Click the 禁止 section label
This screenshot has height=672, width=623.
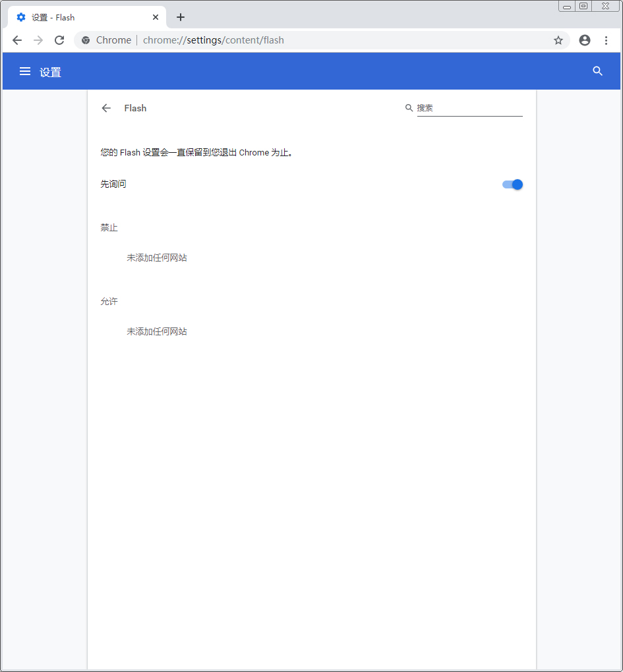(x=109, y=227)
